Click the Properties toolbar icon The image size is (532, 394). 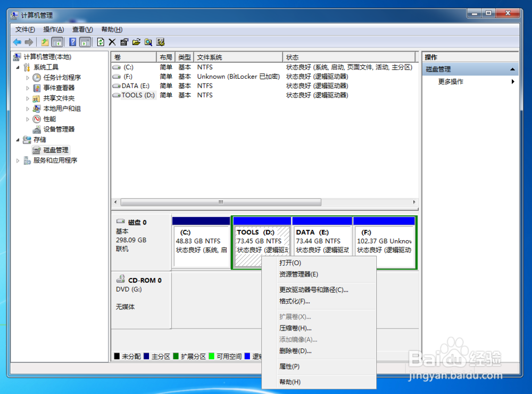coord(124,42)
